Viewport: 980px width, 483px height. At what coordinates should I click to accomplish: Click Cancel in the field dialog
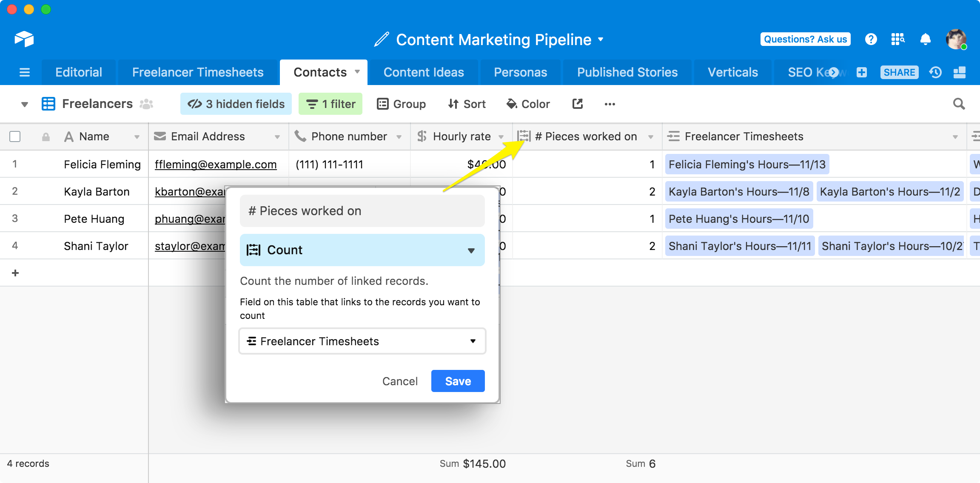pos(400,381)
